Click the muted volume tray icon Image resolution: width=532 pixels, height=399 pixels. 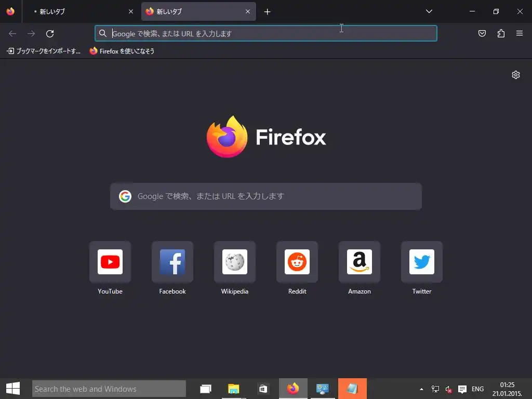(x=448, y=389)
